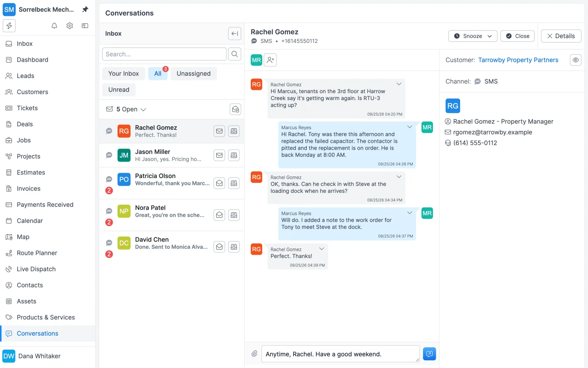Send the message with the blue send button
Viewport: 588px width, 368px height.
429,354
